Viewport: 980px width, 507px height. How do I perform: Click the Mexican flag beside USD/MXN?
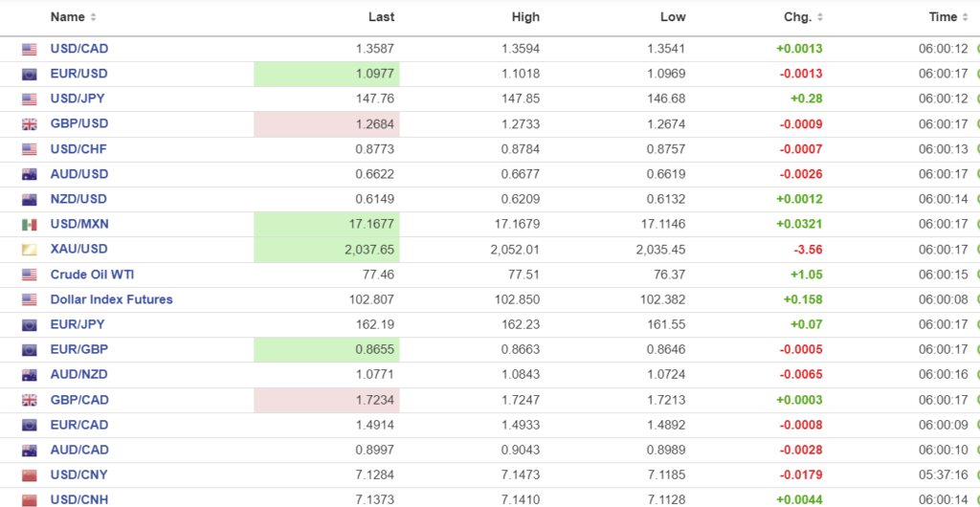(30, 225)
